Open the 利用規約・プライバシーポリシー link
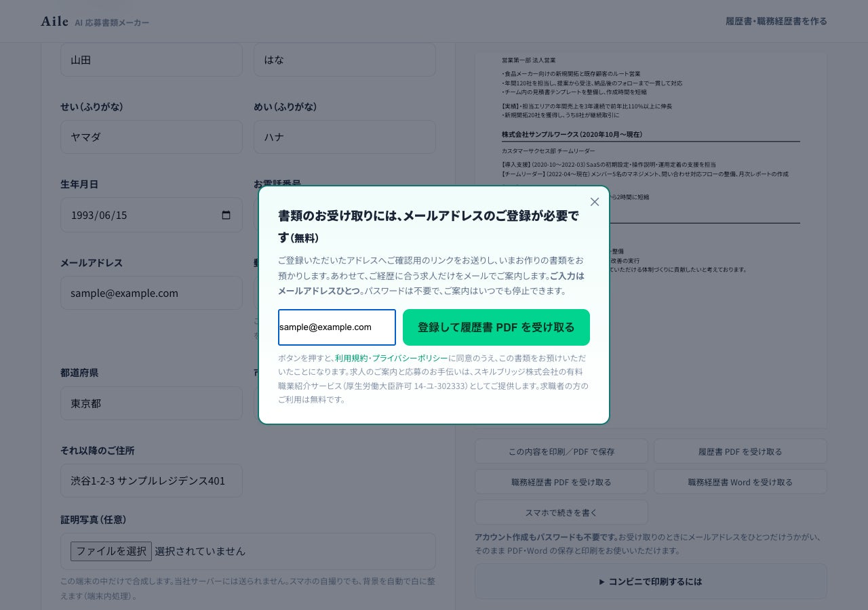This screenshot has height=610, width=868. click(391, 358)
